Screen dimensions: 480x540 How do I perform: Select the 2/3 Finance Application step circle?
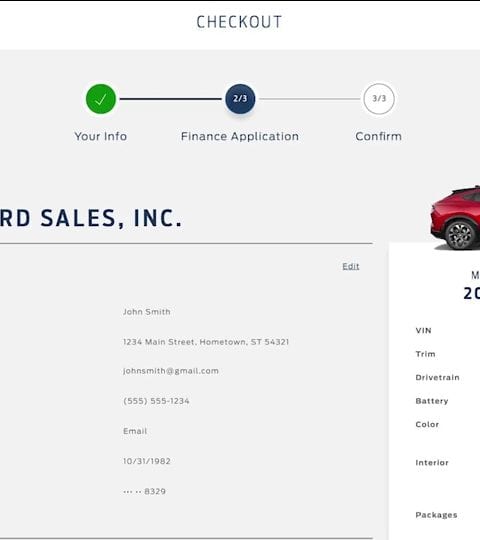pos(240,99)
